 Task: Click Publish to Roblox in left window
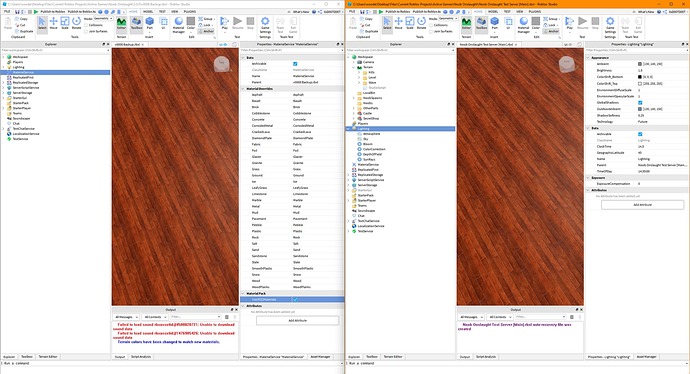pos(51,11)
